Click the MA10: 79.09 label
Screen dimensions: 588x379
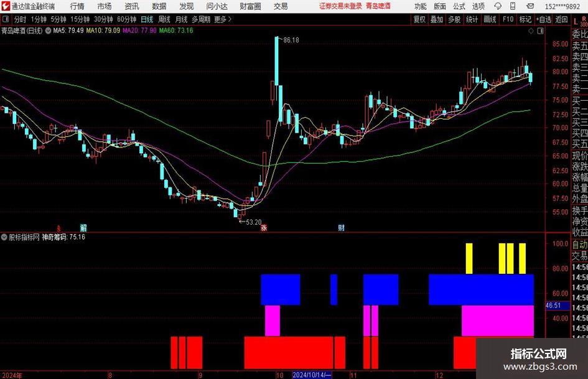tap(103, 30)
